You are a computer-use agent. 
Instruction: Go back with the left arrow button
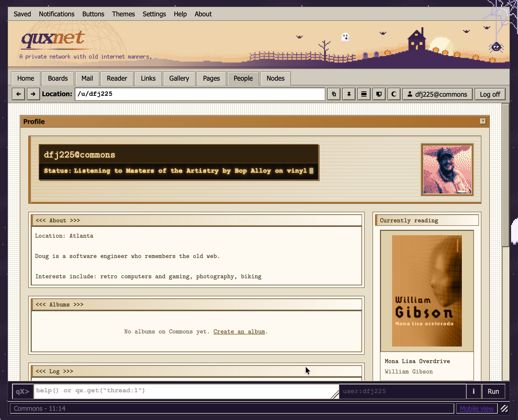[x=19, y=94]
